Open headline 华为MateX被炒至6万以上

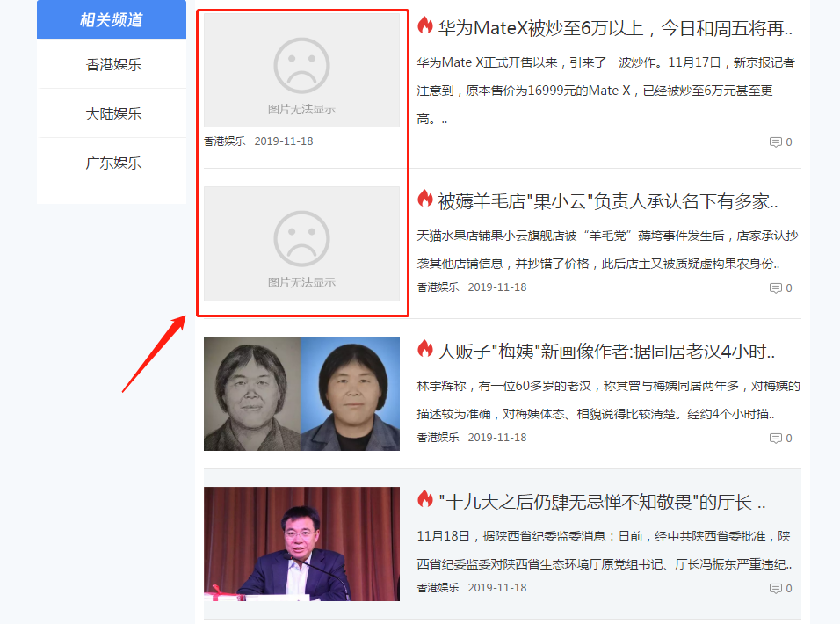pyautogui.click(x=615, y=28)
